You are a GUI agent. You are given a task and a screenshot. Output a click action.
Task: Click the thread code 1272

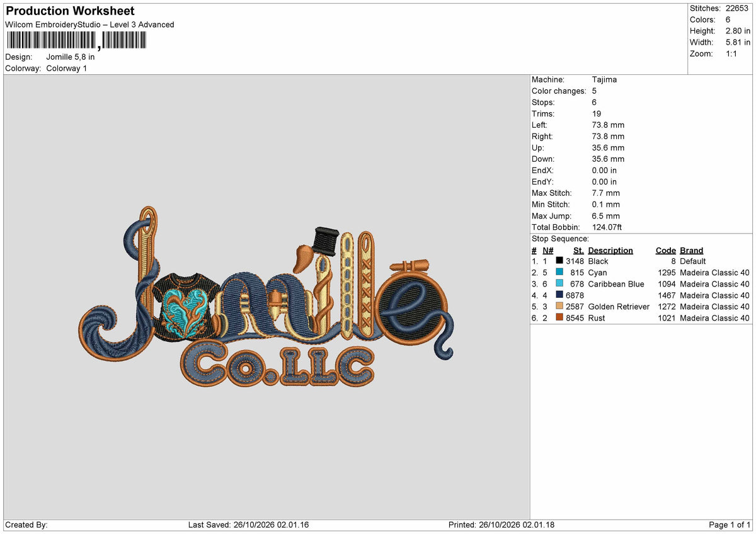click(666, 306)
